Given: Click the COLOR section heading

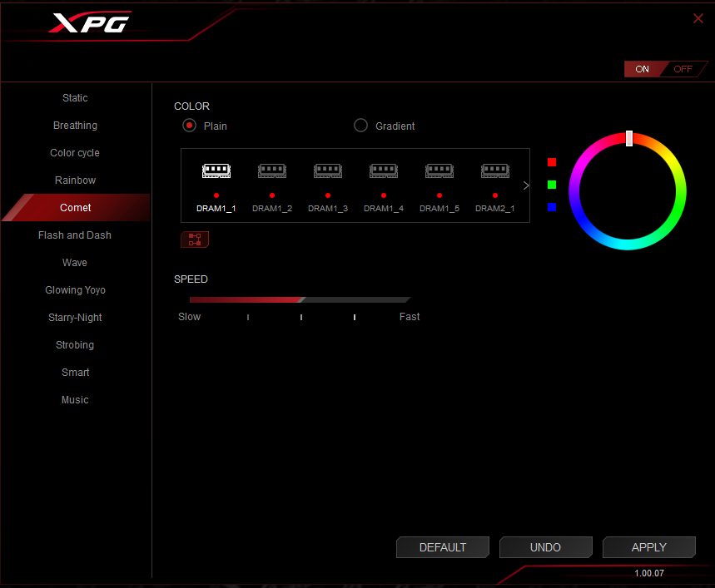Looking at the screenshot, I should (191, 106).
